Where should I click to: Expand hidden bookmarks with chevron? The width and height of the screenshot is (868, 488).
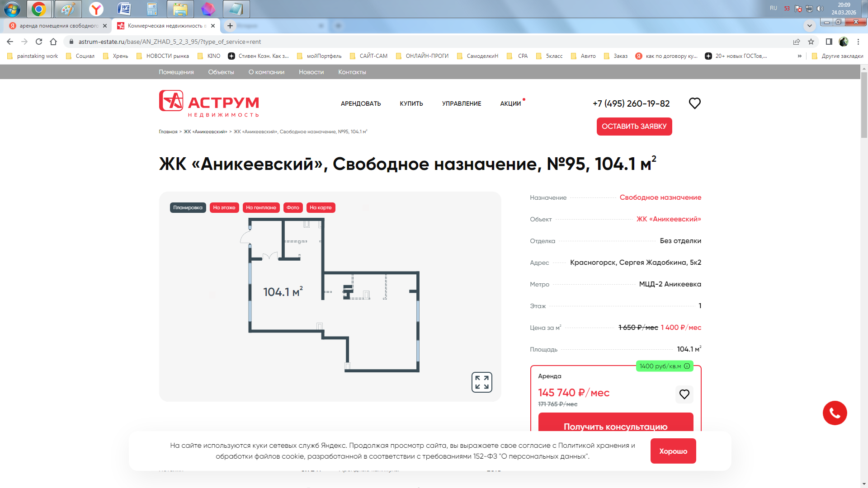[x=799, y=56]
